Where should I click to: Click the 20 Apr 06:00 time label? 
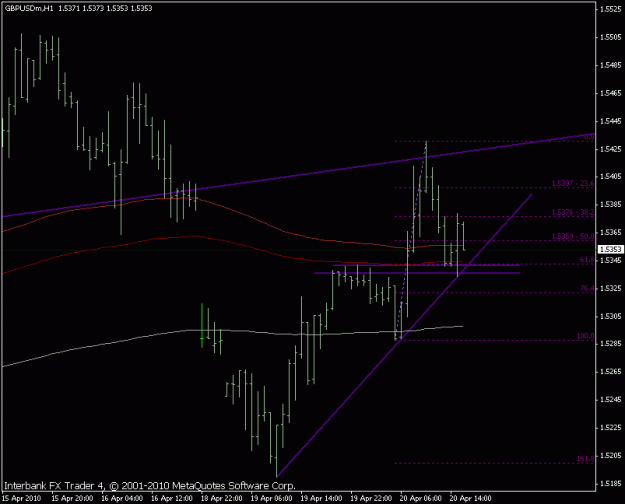(421, 498)
